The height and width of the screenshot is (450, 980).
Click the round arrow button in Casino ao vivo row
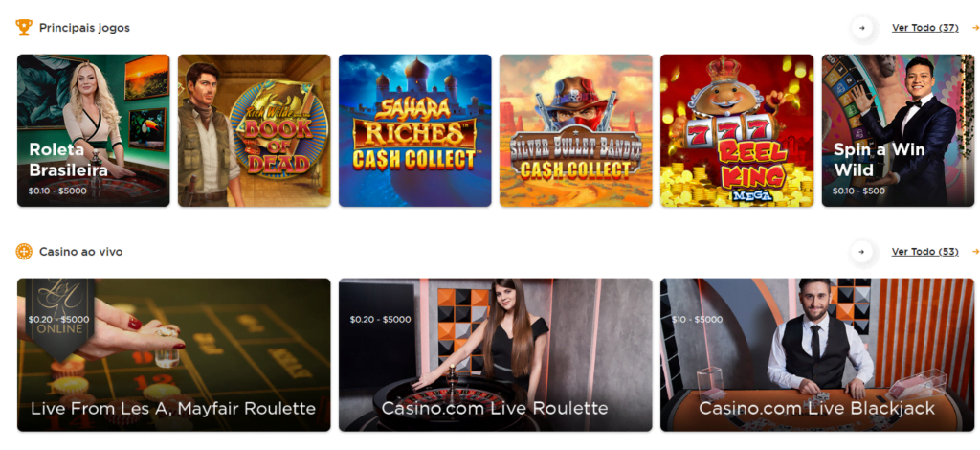point(862,251)
